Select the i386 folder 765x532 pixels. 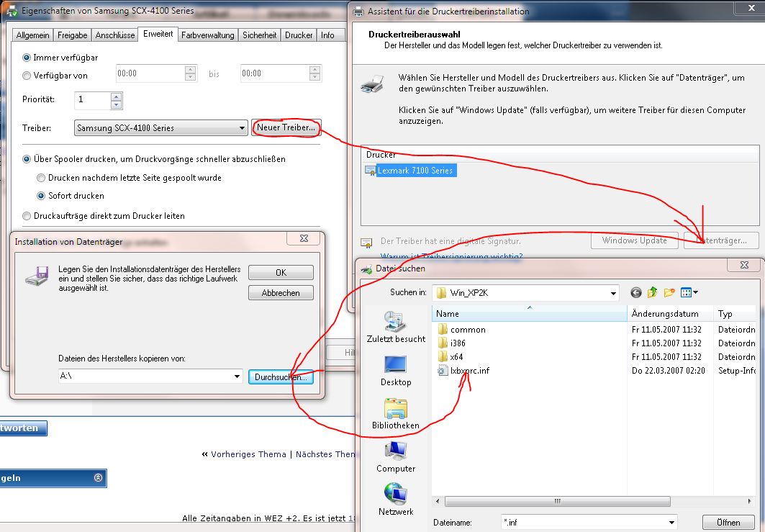(452, 343)
